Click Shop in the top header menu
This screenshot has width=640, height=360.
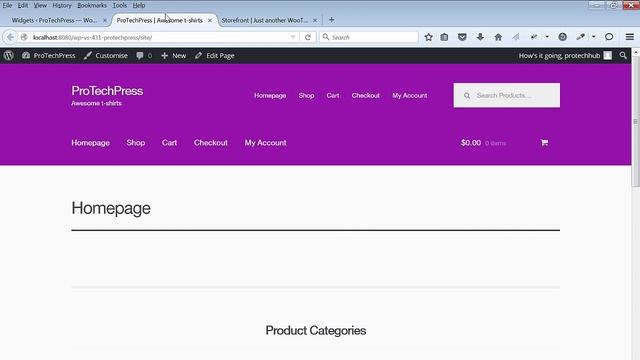(306, 96)
